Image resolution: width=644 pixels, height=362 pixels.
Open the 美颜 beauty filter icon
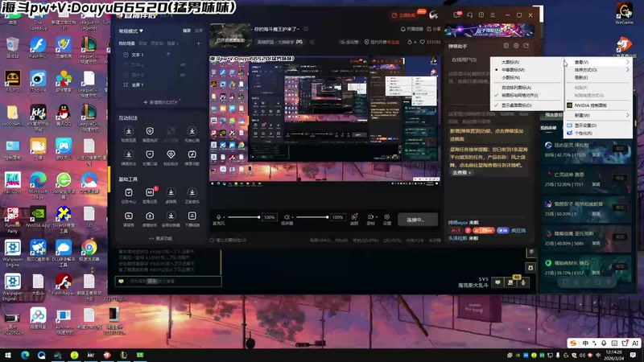354,217
